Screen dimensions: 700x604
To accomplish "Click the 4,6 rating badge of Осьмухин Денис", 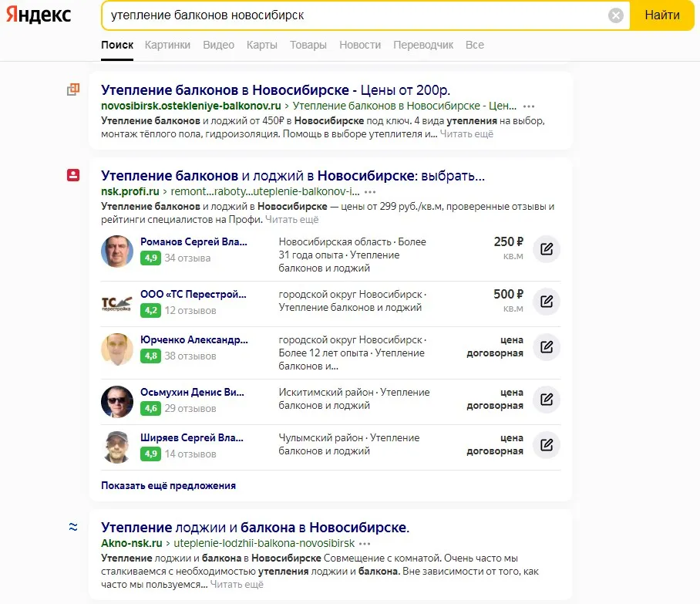I will (150, 408).
